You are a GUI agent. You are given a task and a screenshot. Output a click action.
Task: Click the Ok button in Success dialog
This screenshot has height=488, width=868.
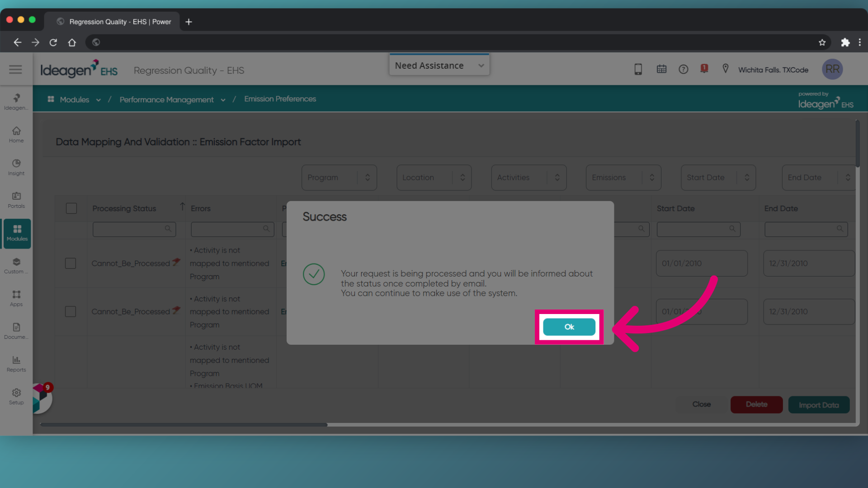pos(569,327)
